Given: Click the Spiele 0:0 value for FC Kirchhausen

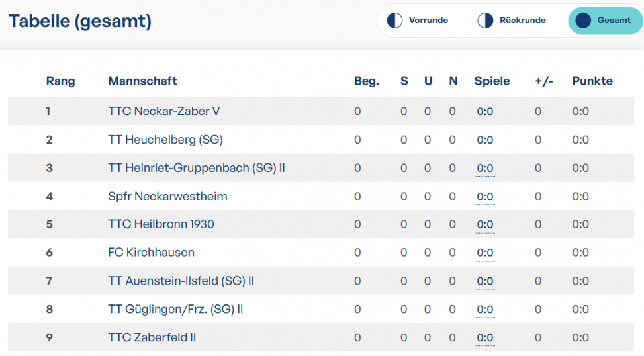Looking at the screenshot, I should (485, 253).
